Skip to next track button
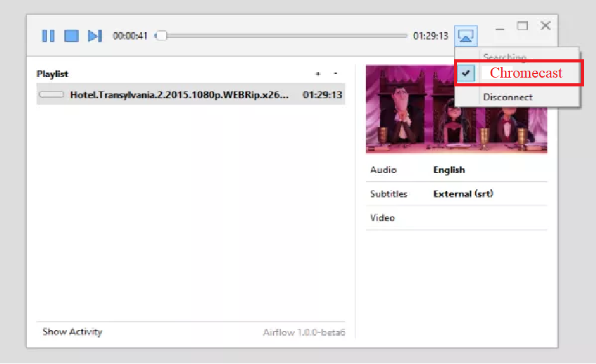The height and width of the screenshot is (364, 596). 95,36
